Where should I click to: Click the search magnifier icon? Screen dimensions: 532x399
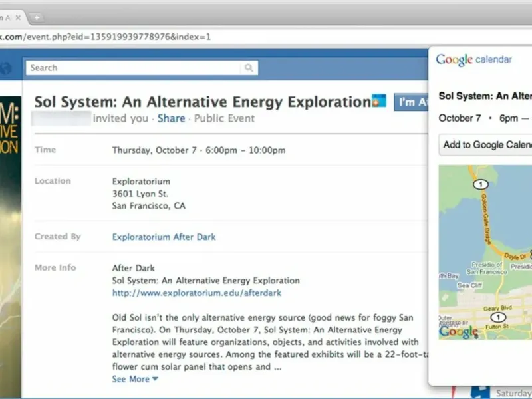(248, 68)
